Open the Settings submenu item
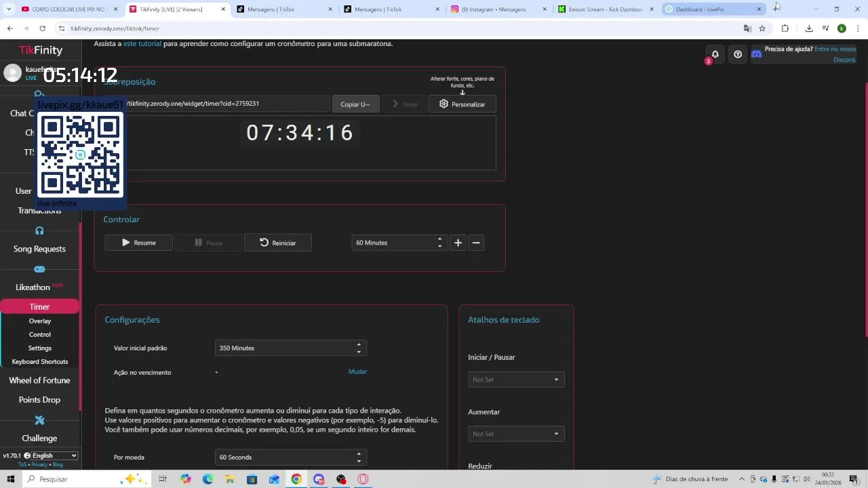The height and width of the screenshot is (488, 868). coord(40,348)
